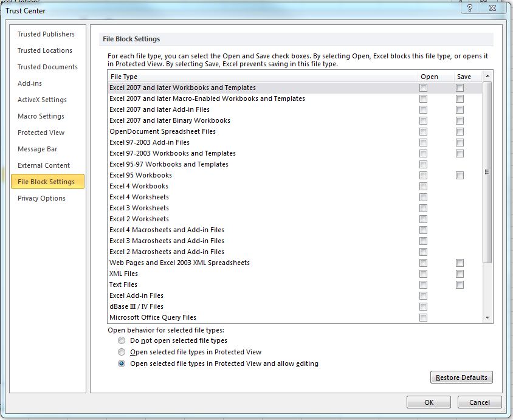Check Open for Excel 3 Macrosheets and Add-in Files
513x420 pixels.
tap(424, 241)
